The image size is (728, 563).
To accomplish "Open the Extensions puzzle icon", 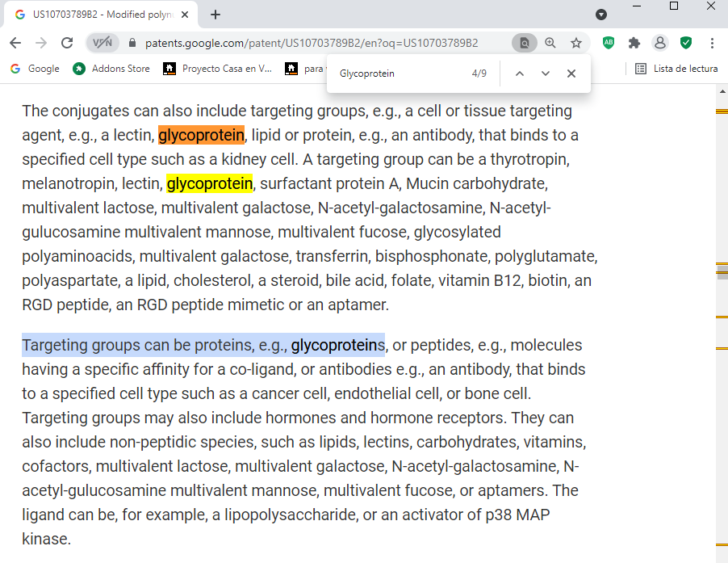I will [634, 43].
